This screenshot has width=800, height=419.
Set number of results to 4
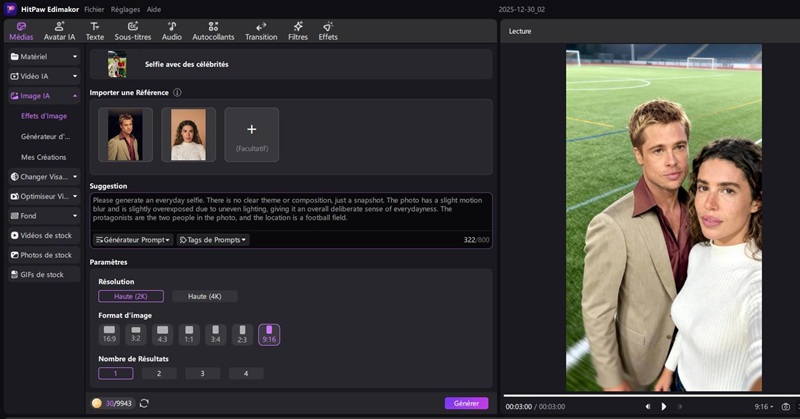tap(246, 373)
